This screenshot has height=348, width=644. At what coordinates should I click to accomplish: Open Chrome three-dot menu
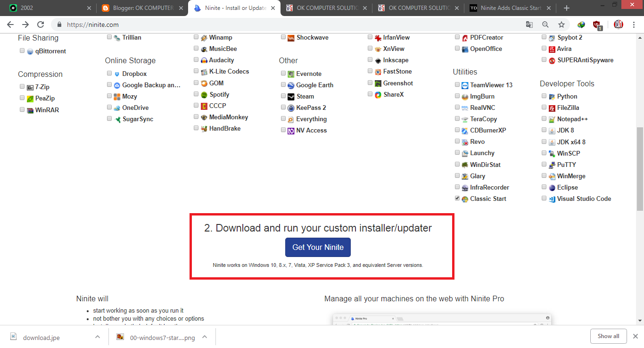(634, 25)
